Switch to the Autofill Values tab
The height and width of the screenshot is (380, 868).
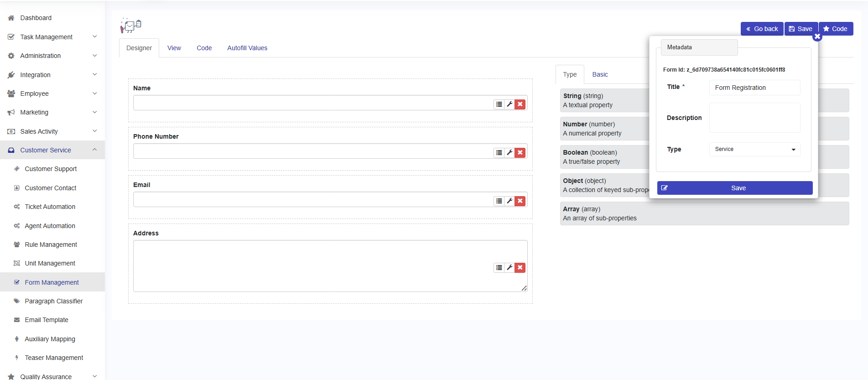(247, 48)
